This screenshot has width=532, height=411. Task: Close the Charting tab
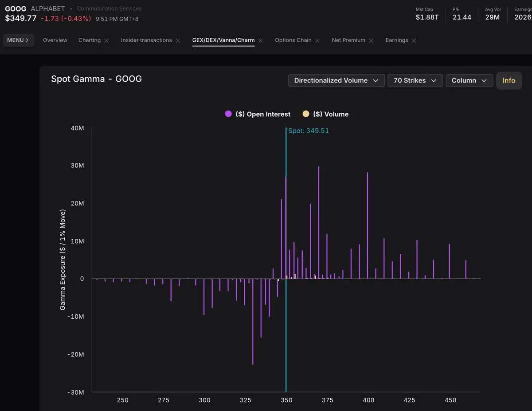coord(106,40)
